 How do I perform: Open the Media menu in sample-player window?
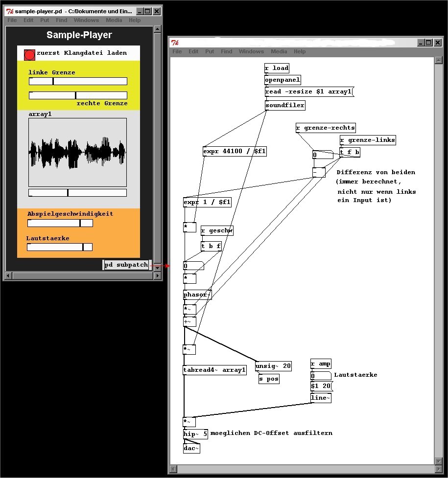[114, 20]
